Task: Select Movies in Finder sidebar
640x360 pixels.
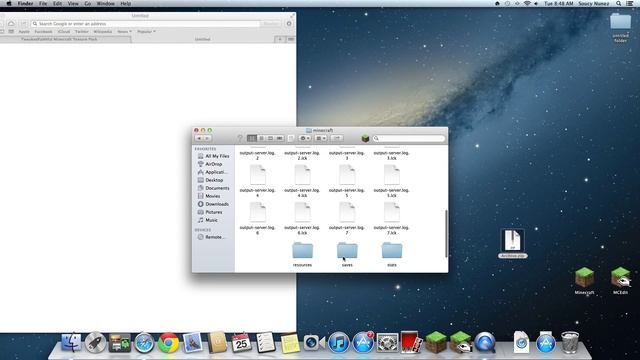Action: [x=209, y=196]
